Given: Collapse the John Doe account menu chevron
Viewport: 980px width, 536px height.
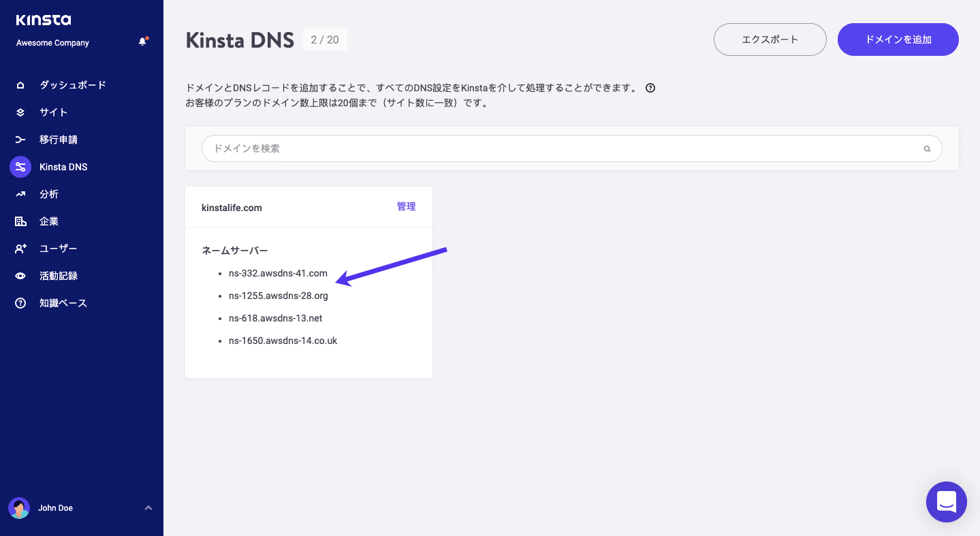Looking at the screenshot, I should pos(148,507).
